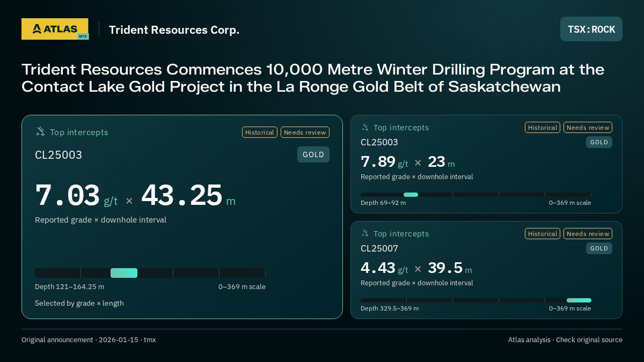
Task: Click the CL25003 hole ID on the 7.89 g/t card
Action: tap(379, 142)
